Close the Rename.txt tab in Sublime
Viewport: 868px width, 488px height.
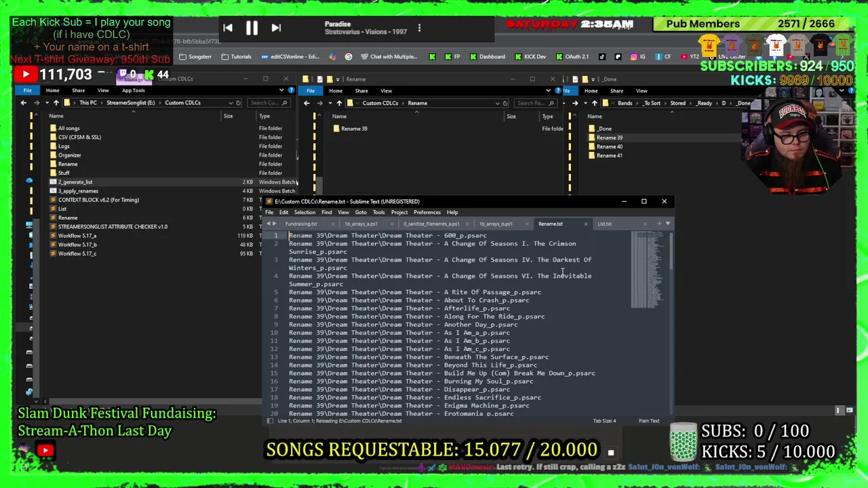[586, 224]
